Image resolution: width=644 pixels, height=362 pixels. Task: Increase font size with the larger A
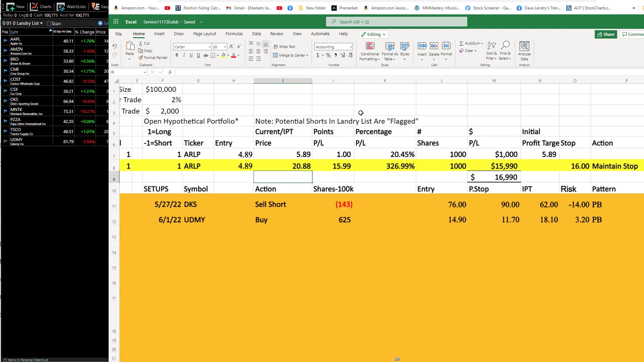[232, 47]
